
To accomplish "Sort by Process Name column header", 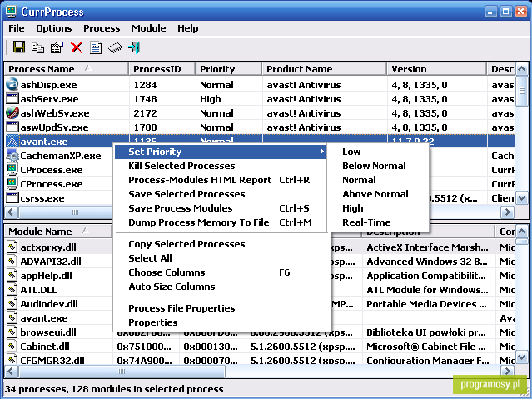I will click(x=67, y=69).
